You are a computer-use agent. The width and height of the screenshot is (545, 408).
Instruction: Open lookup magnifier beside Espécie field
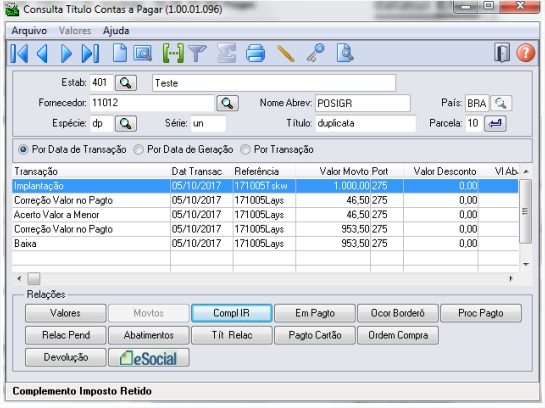click(x=125, y=124)
